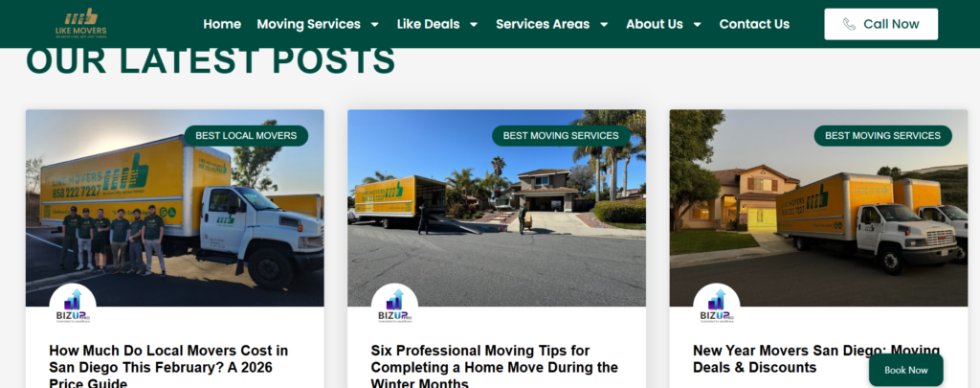Image resolution: width=980 pixels, height=388 pixels.
Task: Expand the Moving Services dropdown arrow
Action: point(374,24)
